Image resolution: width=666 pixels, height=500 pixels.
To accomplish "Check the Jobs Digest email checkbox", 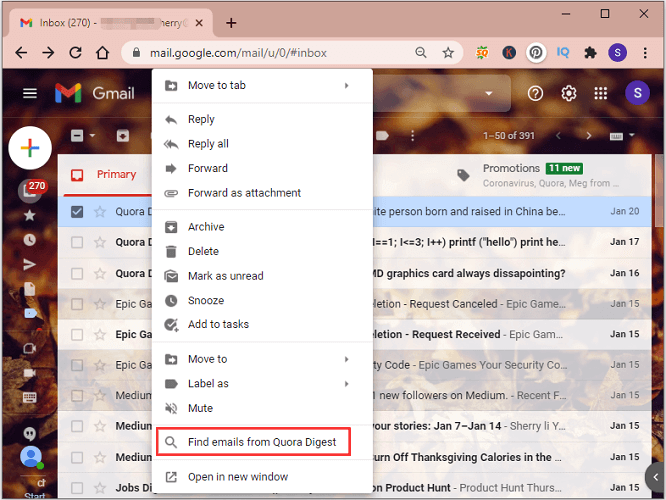I will click(x=77, y=488).
